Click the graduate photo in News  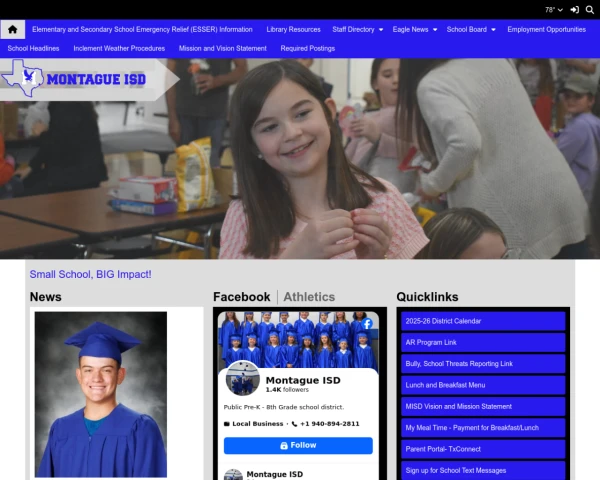pyautogui.click(x=101, y=394)
